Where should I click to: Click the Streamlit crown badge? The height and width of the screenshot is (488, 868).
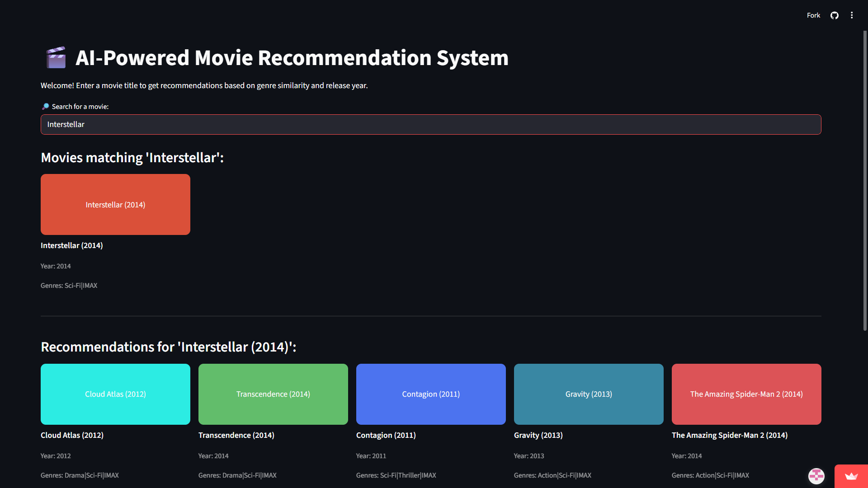click(x=851, y=476)
